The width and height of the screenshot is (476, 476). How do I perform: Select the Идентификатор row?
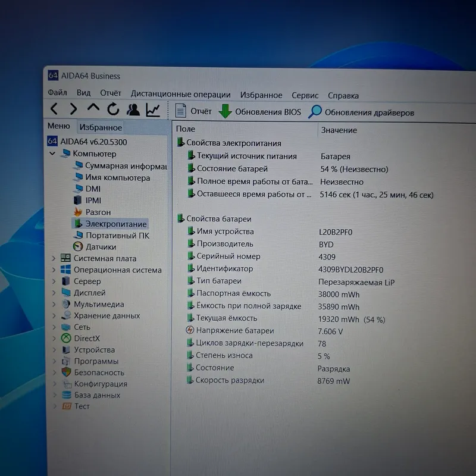(x=285, y=269)
